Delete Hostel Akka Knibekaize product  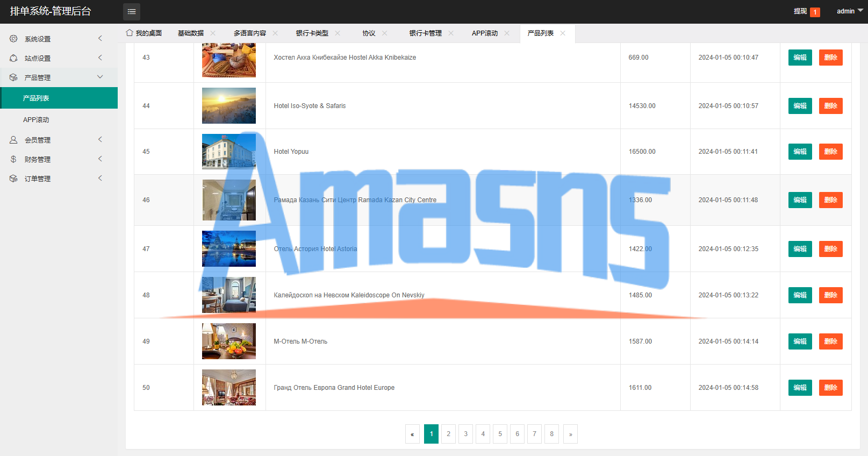831,58
